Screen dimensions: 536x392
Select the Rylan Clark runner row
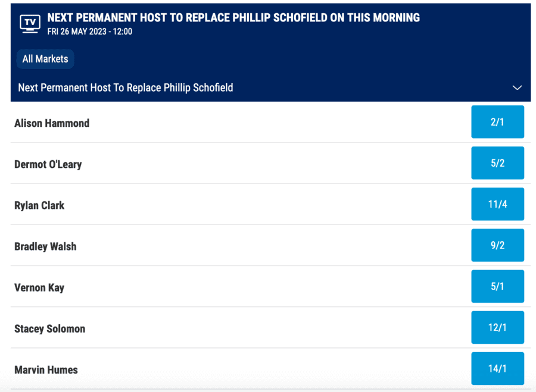(39, 204)
